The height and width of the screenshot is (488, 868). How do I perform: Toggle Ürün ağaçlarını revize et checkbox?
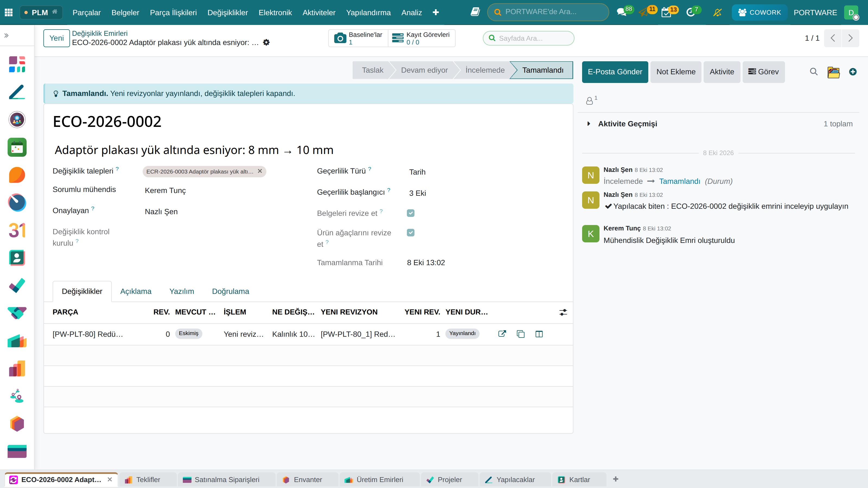tap(410, 232)
